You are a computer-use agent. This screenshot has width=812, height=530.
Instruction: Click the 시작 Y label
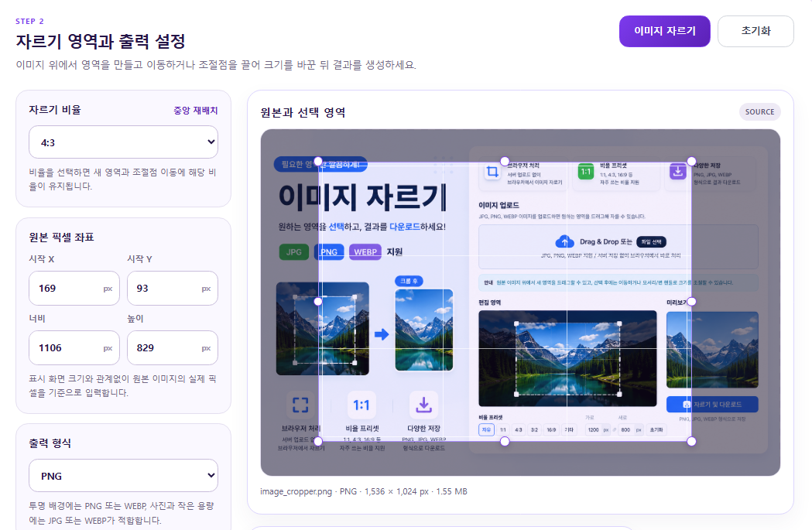[140, 258]
